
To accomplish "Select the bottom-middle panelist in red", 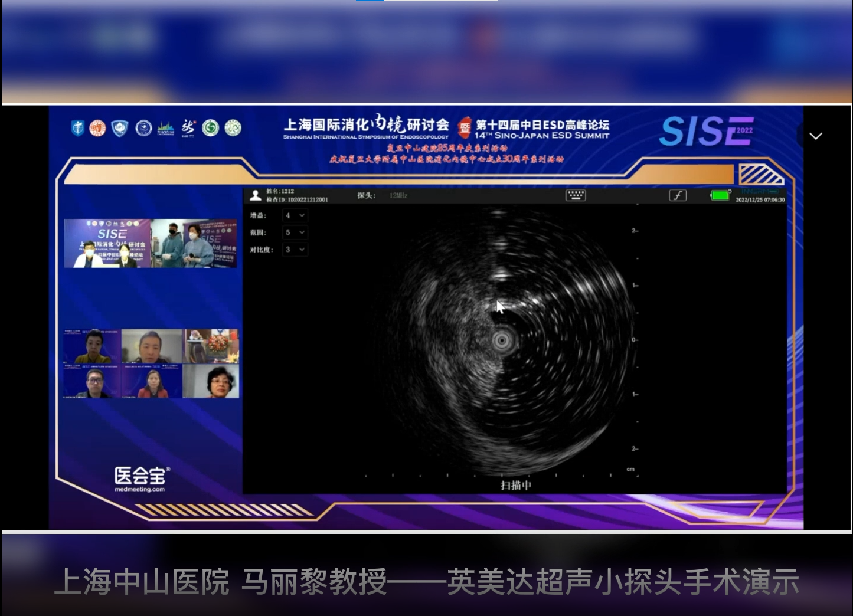I will tap(152, 381).
